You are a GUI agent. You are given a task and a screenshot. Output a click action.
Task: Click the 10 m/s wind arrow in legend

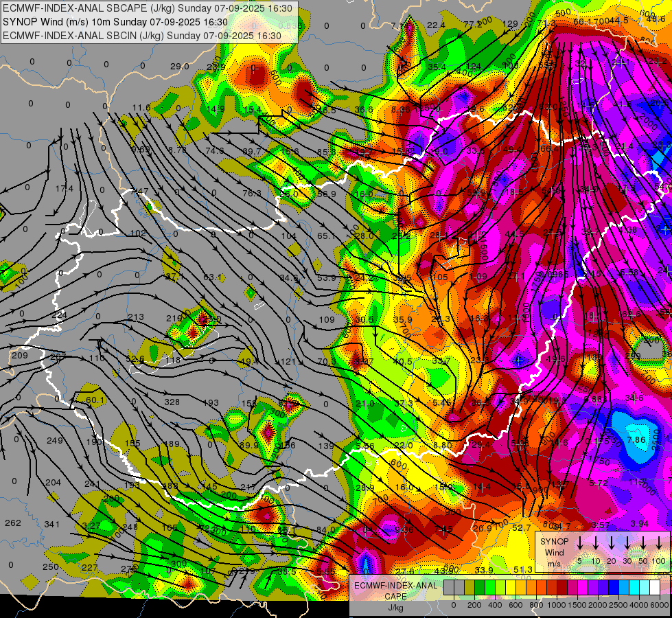596,543
